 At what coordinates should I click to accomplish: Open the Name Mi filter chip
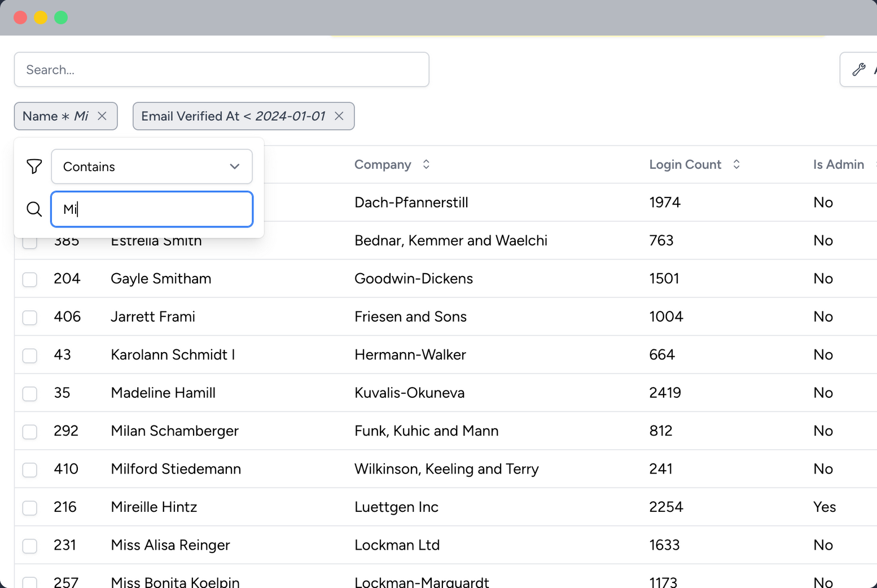[55, 116]
